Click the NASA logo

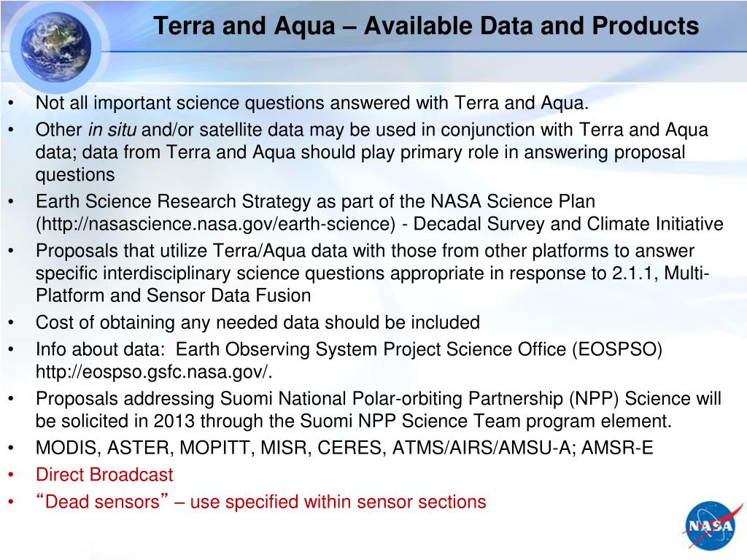pos(711,526)
